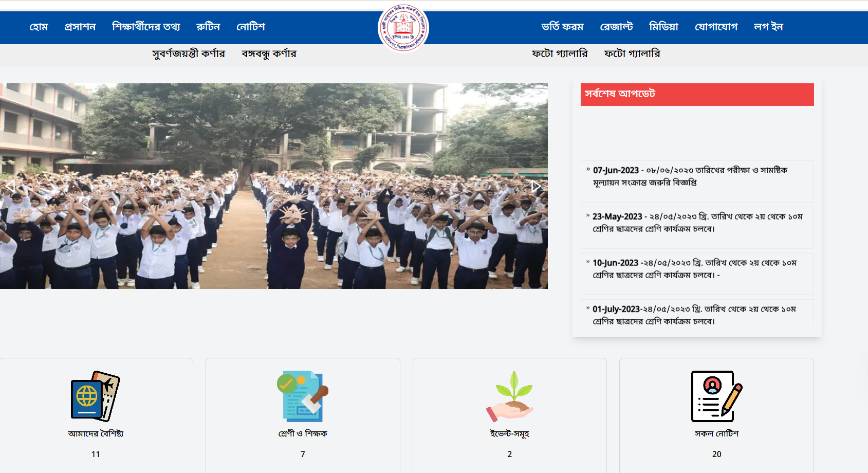Screen dimensions: 868x473
Task: Open the লগ ইন page
Action: click(769, 27)
